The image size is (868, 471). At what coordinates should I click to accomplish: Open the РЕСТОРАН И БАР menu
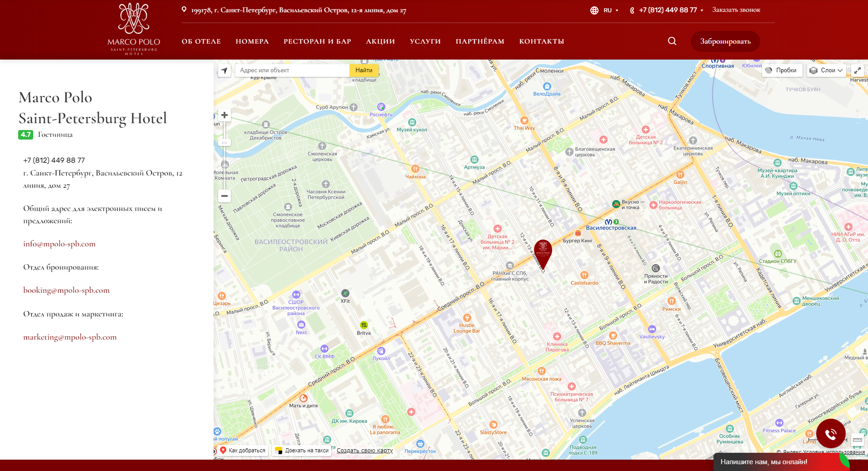pyautogui.click(x=318, y=41)
